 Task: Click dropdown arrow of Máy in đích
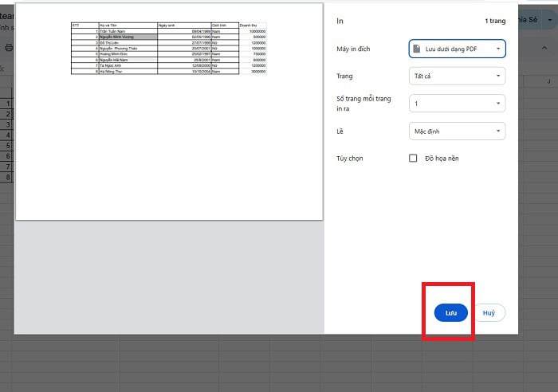497,49
